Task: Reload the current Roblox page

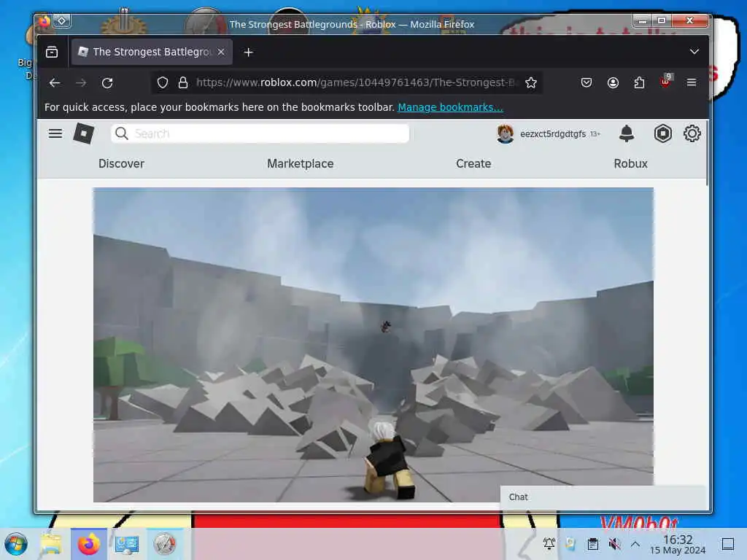Action: coord(107,83)
